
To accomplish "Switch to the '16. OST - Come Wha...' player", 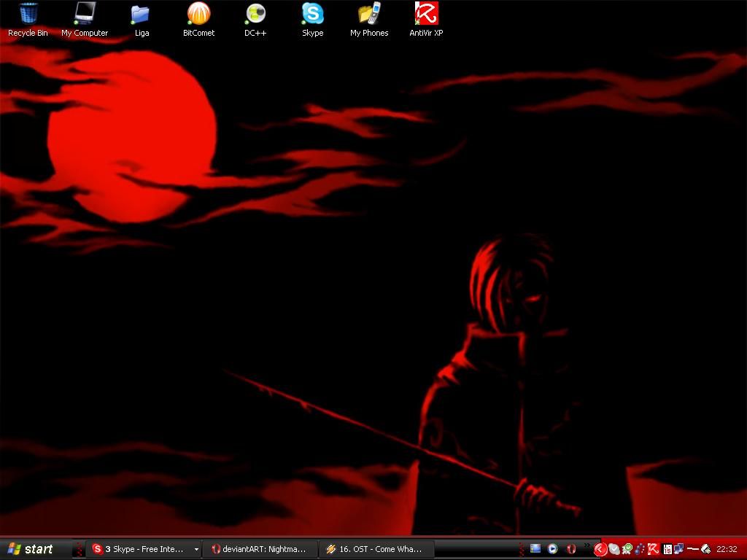I will click(x=376, y=549).
